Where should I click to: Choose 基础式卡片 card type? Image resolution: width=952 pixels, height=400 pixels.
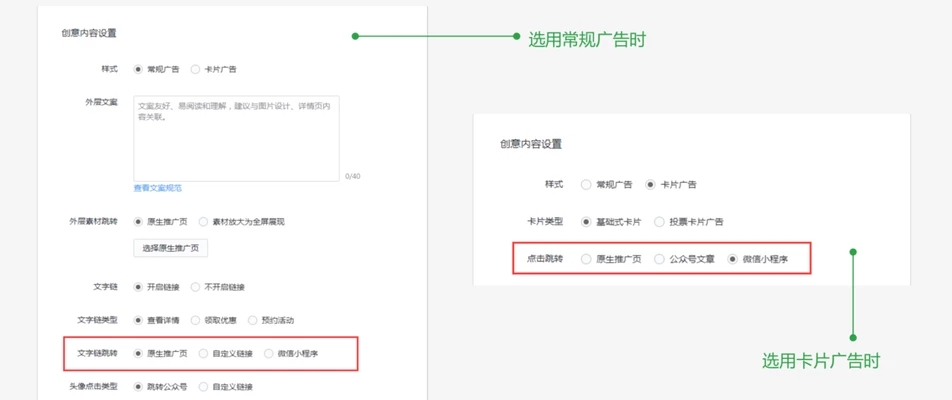(586, 221)
